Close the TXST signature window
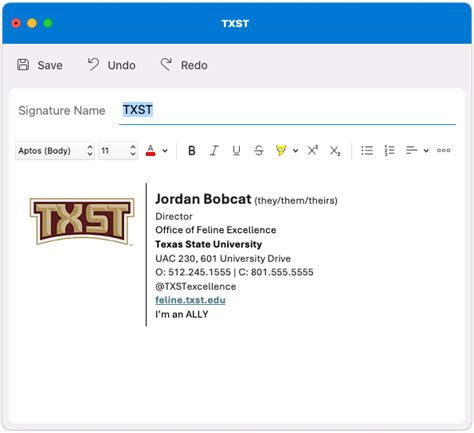 point(16,23)
